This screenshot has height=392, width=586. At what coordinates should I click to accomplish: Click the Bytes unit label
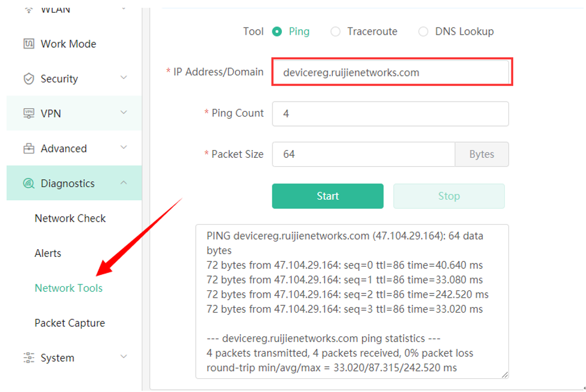click(481, 154)
